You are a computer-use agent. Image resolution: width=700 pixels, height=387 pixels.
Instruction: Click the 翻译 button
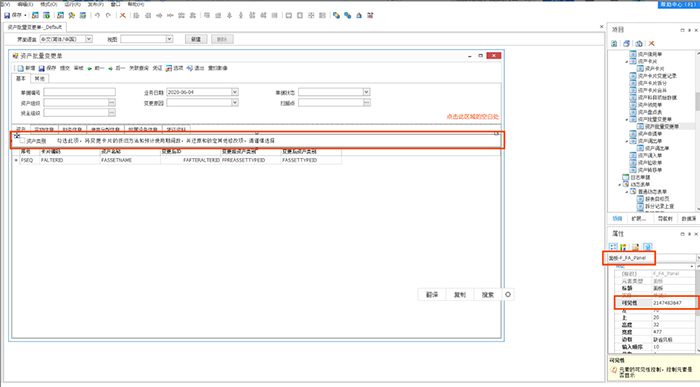(x=432, y=295)
